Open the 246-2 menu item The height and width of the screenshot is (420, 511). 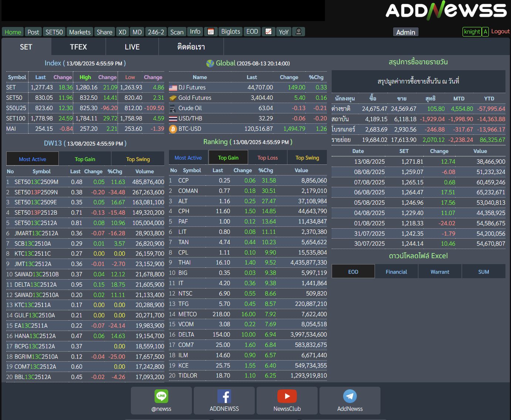coord(156,32)
